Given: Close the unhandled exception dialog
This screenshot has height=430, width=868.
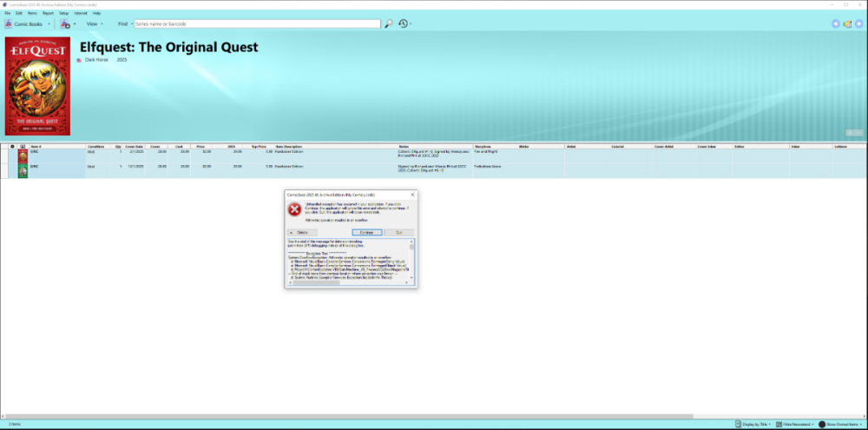Looking at the screenshot, I should tap(412, 195).
